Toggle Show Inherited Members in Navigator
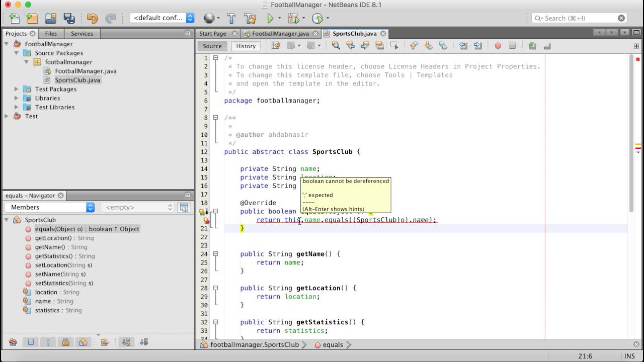Image resolution: width=644 pixels, height=362 pixels. (13, 342)
